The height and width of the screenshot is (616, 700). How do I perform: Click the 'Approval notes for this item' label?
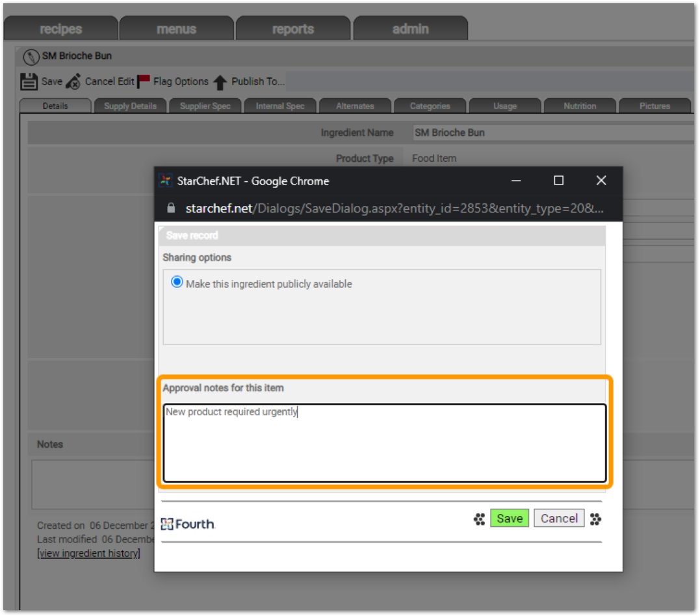(223, 388)
